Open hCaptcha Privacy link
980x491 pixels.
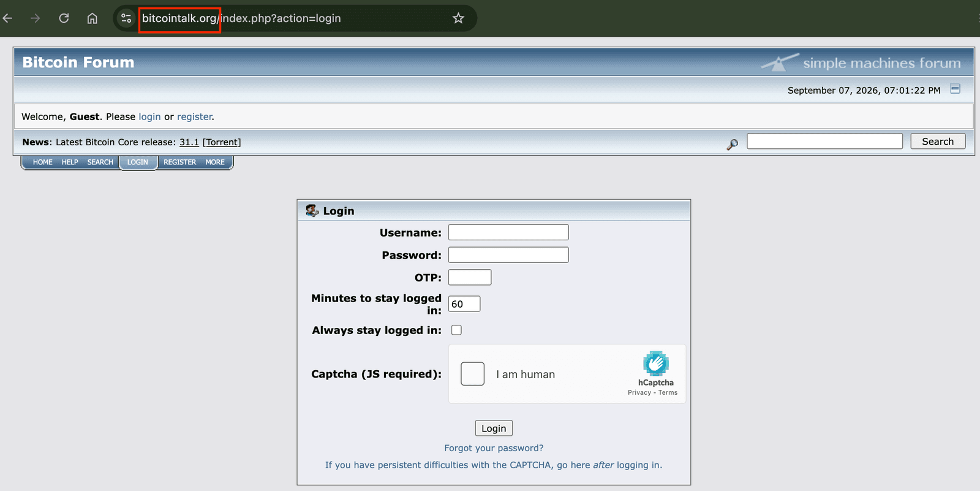639,392
